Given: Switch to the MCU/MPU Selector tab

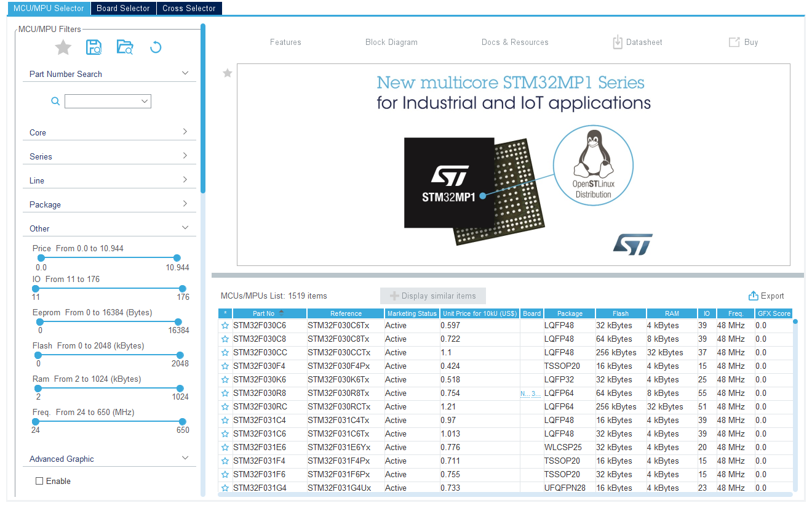Looking at the screenshot, I should click(49, 8).
